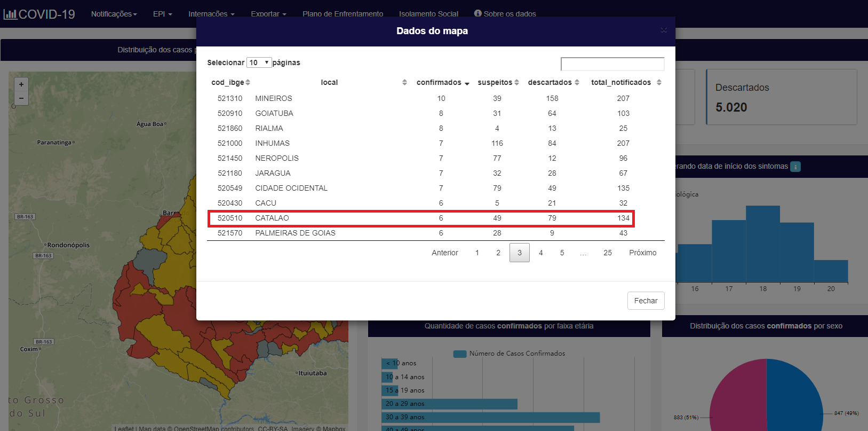This screenshot has width=868, height=431.
Task: Sort table by total_notificados column
Action: click(659, 82)
